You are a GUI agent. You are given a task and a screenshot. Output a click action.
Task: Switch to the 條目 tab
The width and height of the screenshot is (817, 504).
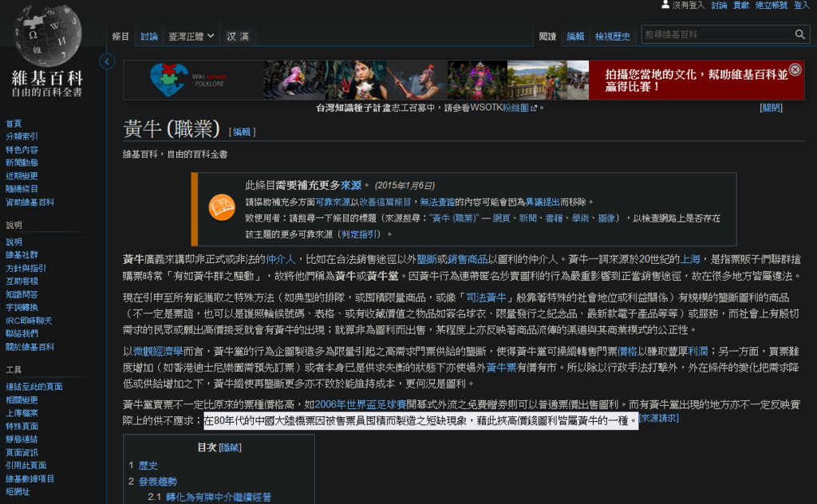[120, 37]
